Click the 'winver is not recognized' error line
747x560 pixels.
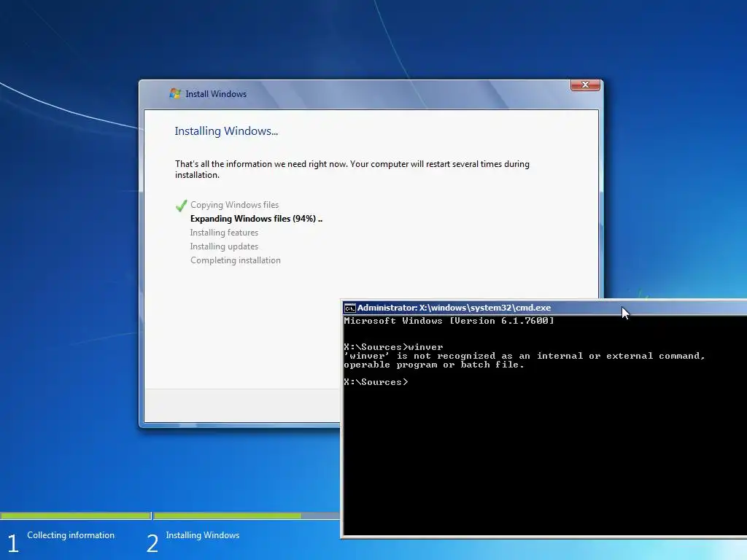pos(524,356)
